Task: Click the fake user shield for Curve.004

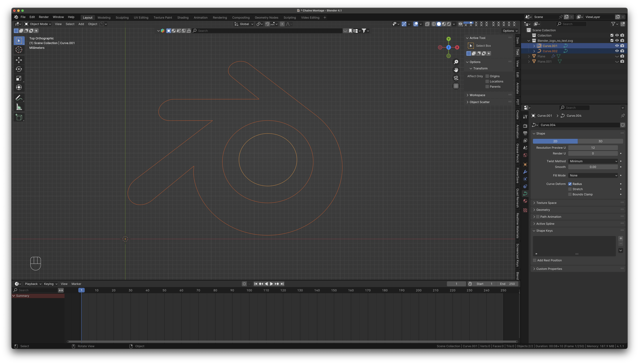Action: coord(623,125)
